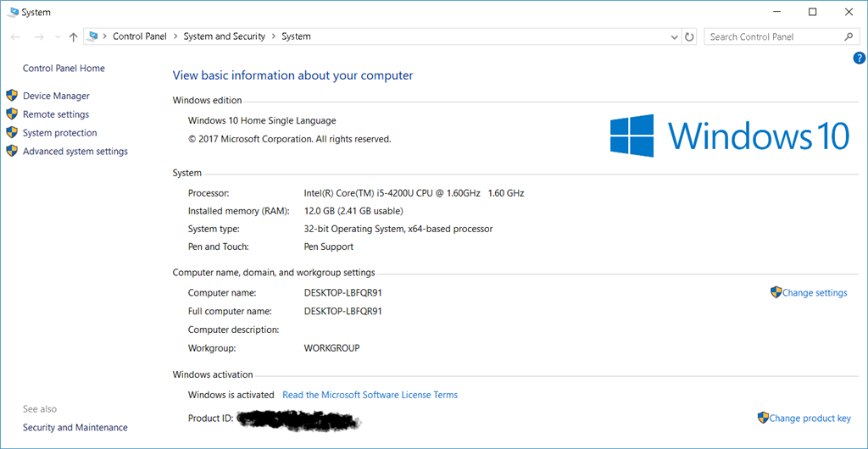The image size is (868, 449).
Task: Open Advanced system settings link
Action: [75, 151]
